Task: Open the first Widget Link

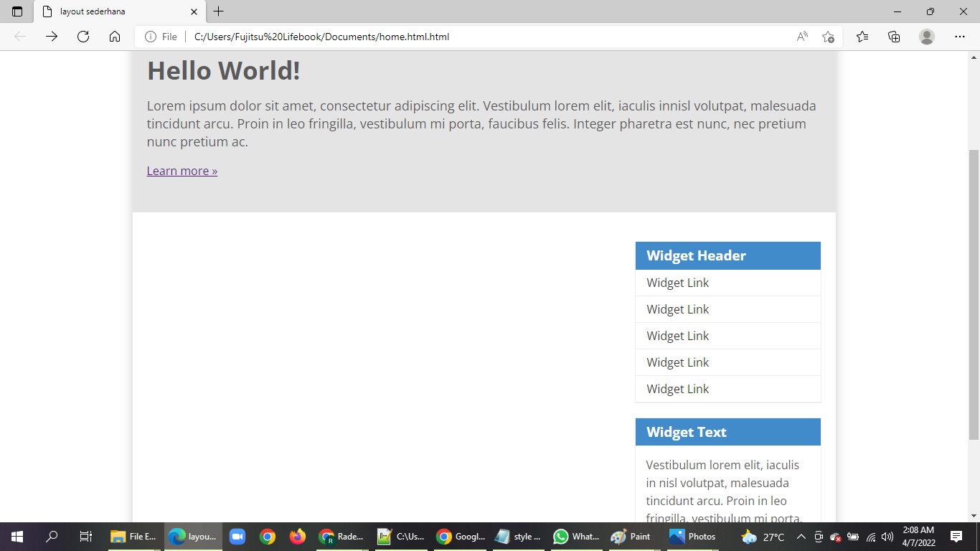Action: [x=677, y=283]
